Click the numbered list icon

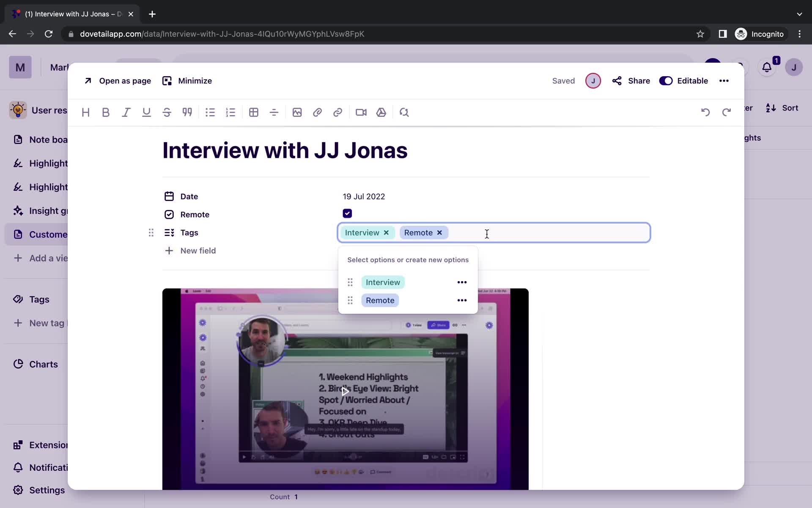pos(231,112)
